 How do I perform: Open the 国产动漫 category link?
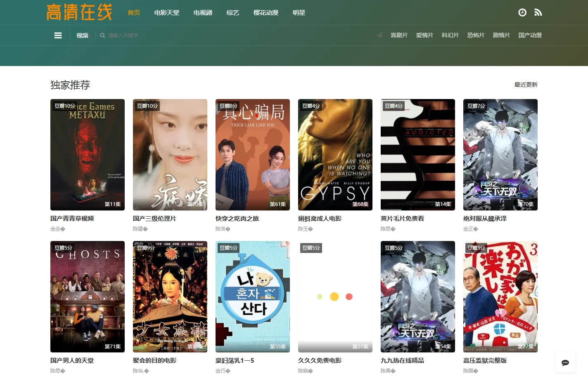[x=530, y=35]
